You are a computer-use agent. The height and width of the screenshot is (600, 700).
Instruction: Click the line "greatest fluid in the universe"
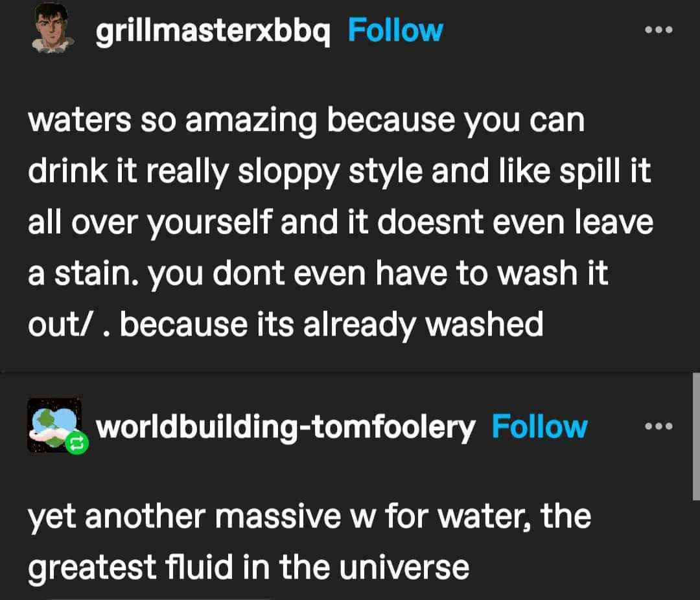(249, 568)
